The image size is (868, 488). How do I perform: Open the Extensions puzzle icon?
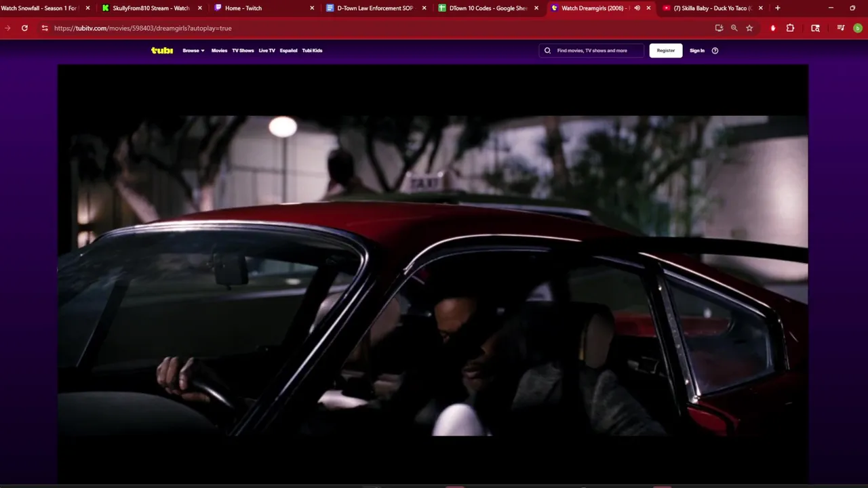790,28
